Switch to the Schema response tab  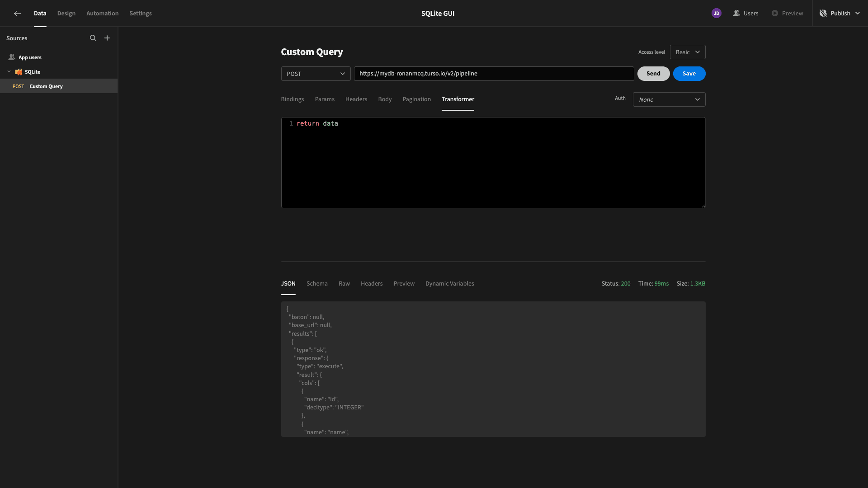point(317,284)
